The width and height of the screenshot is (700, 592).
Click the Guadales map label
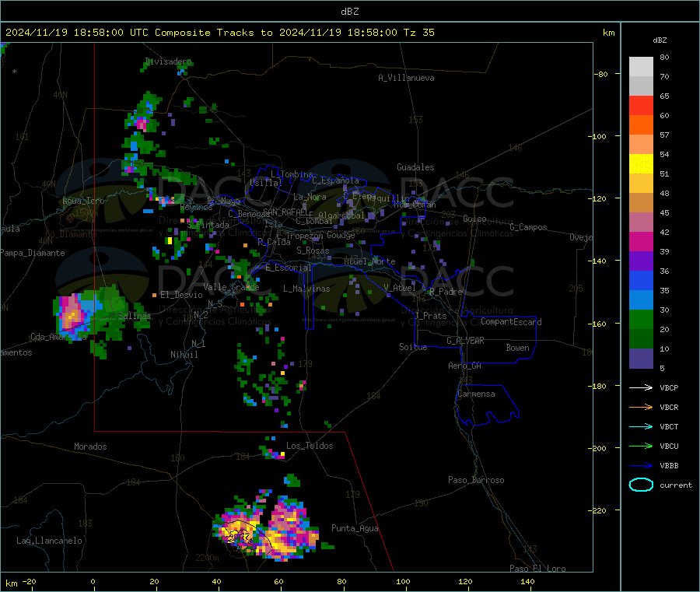[x=415, y=167]
